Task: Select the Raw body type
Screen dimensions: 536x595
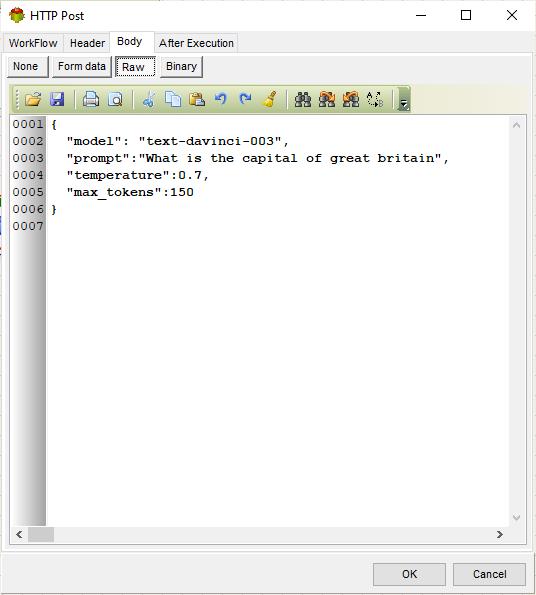Action: coord(135,67)
